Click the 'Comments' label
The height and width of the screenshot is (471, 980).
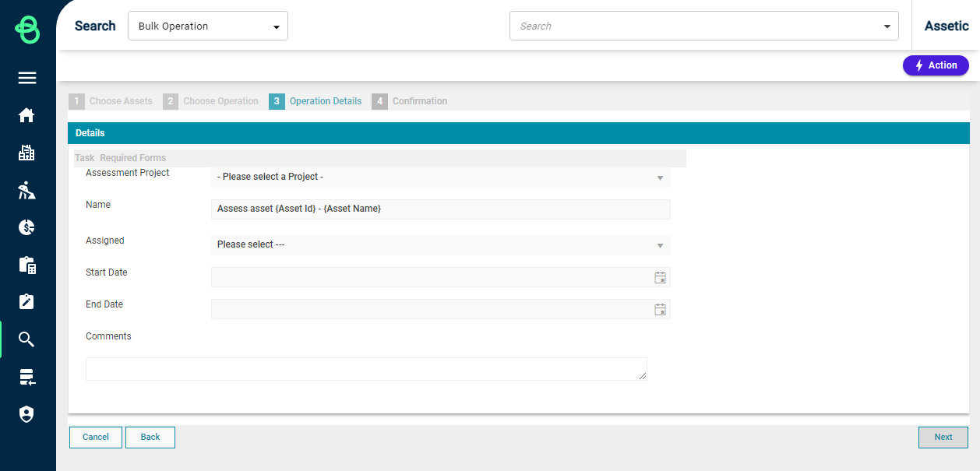[108, 336]
